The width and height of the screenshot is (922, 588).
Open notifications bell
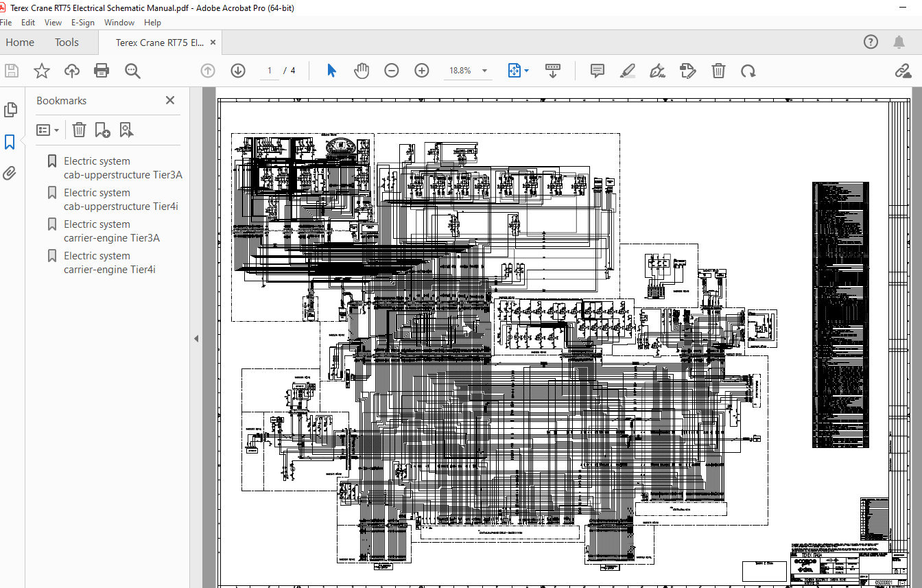coord(899,42)
